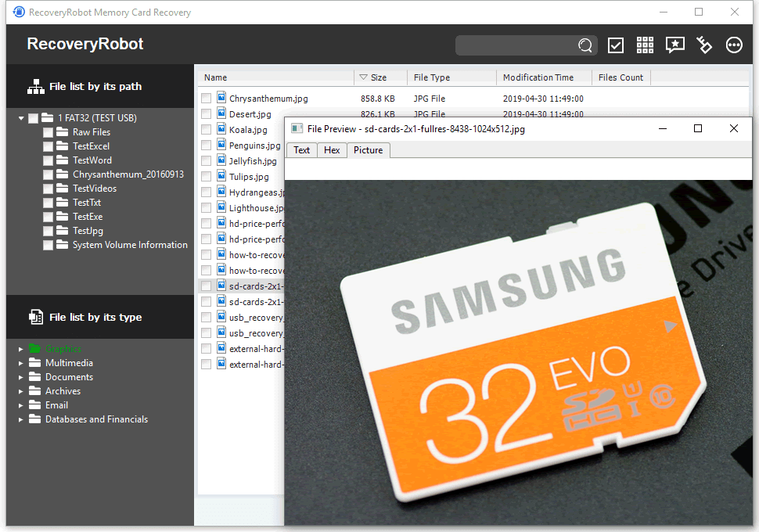Screen dimensions: 759x532
Task: Check the box for Chrysanthemum.jpg
Action: click(x=207, y=99)
